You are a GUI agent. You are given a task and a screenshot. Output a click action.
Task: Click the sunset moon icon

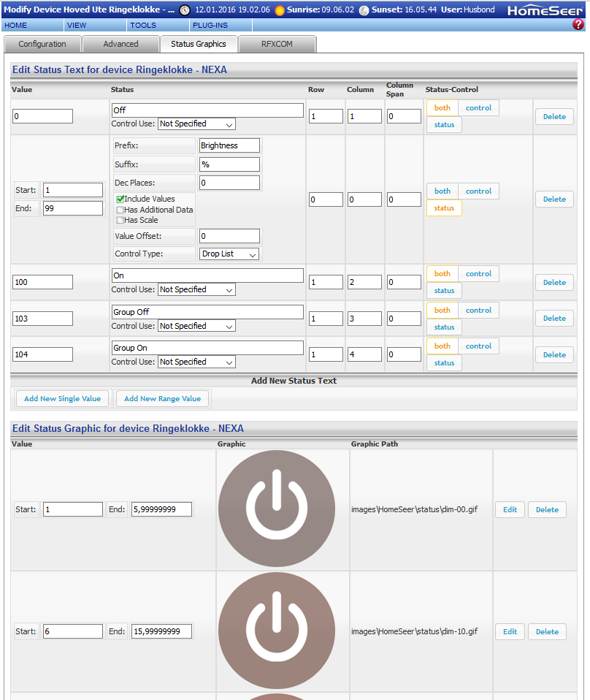point(364,10)
